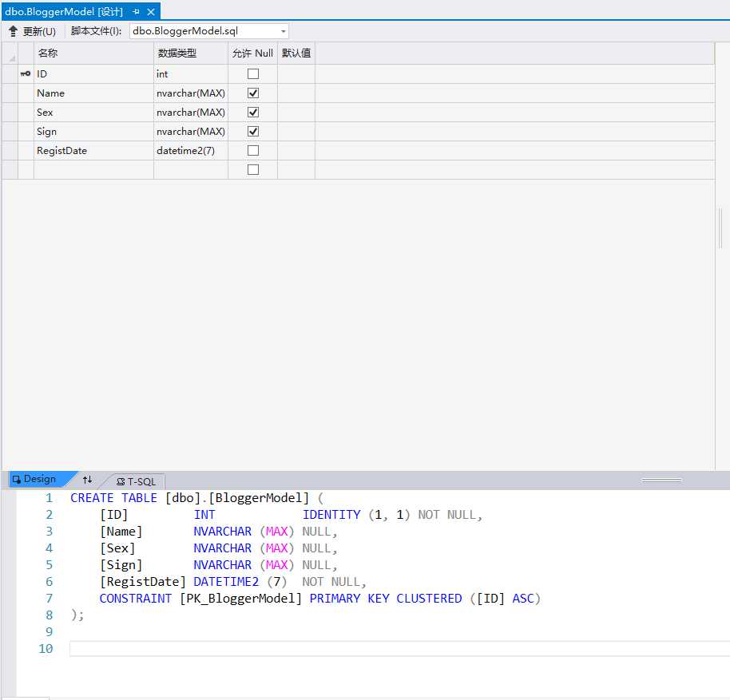Uncheck Allow Null for Name column
Viewport: 730px width, 700px height.
click(253, 93)
